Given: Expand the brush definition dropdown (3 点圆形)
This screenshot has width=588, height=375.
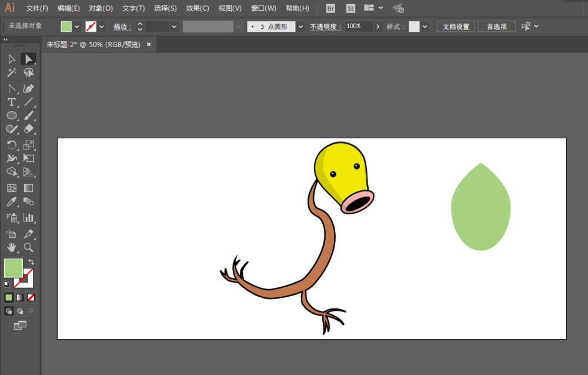Looking at the screenshot, I should pos(301,26).
